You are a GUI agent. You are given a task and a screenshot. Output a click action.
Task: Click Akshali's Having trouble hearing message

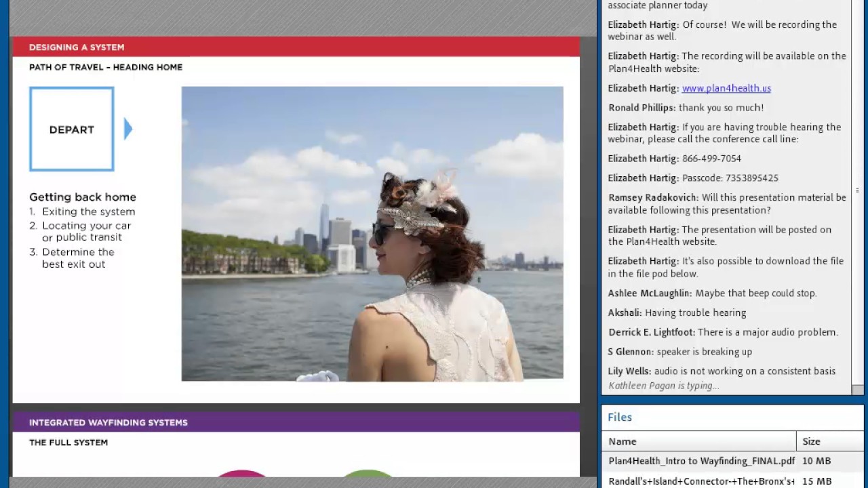tap(677, 313)
